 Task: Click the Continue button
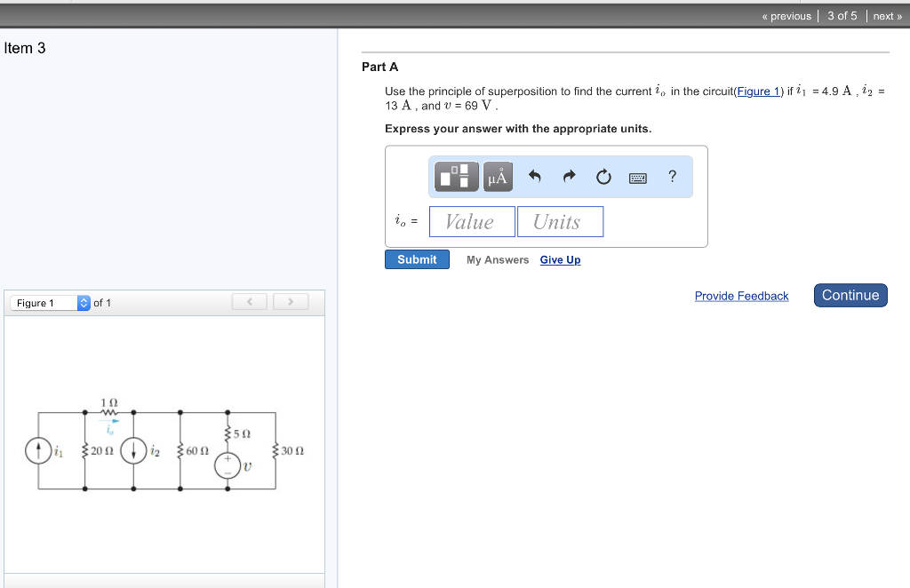click(x=850, y=295)
